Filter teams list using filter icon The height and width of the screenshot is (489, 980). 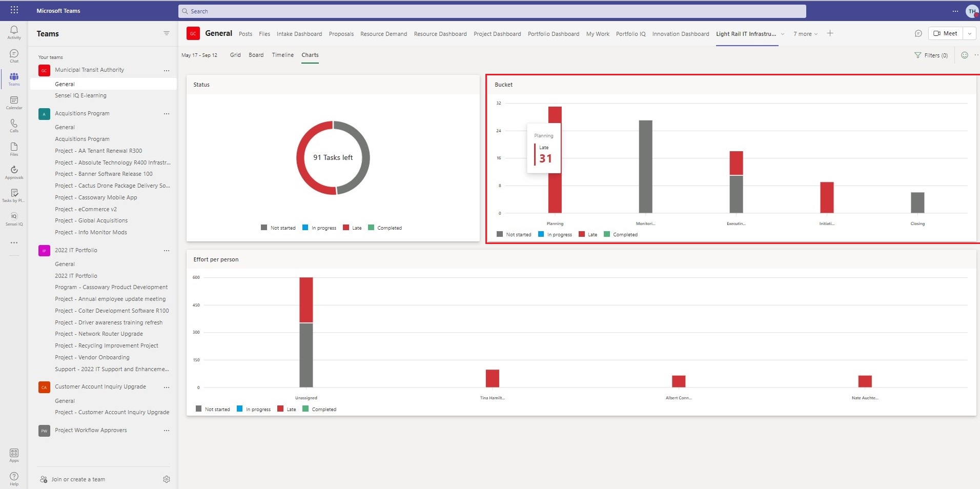tap(167, 33)
